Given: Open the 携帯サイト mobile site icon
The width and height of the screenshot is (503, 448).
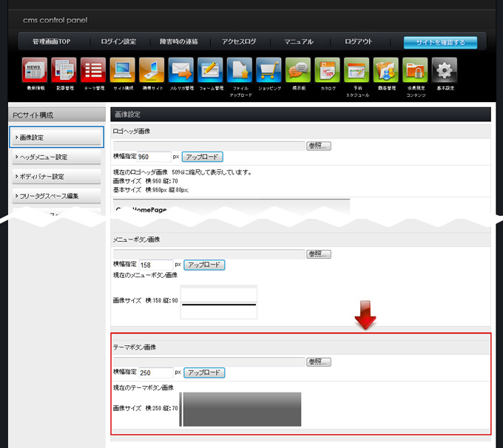Looking at the screenshot, I should click(x=152, y=70).
